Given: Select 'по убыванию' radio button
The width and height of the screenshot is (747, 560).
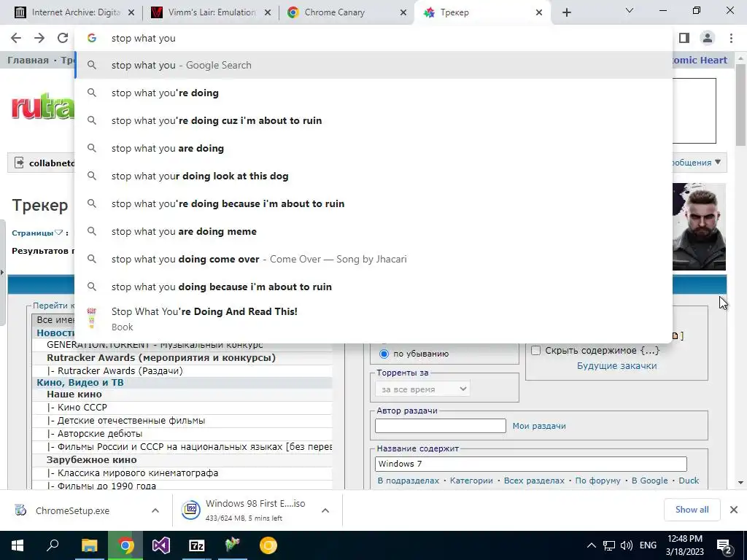Looking at the screenshot, I should pyautogui.click(x=384, y=354).
